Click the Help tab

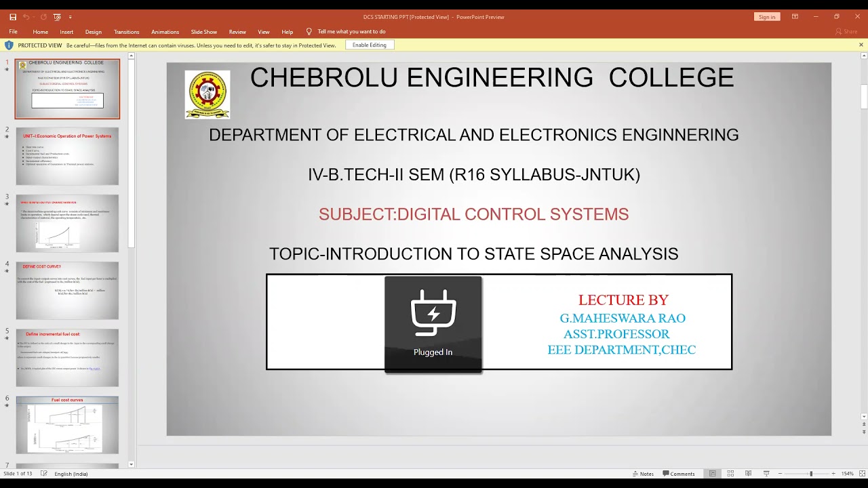[x=288, y=32]
